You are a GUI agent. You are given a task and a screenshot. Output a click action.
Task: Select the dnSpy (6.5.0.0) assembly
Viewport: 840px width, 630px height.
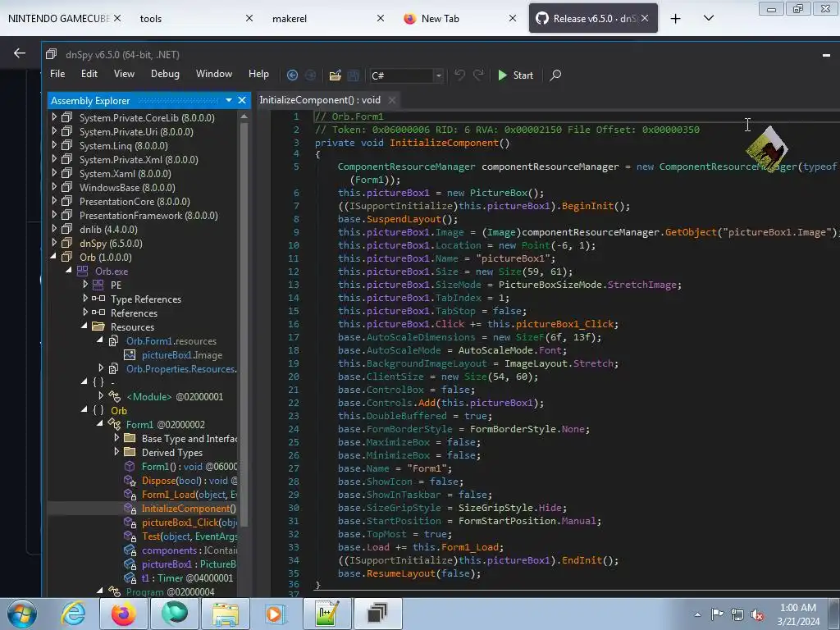[111, 243]
